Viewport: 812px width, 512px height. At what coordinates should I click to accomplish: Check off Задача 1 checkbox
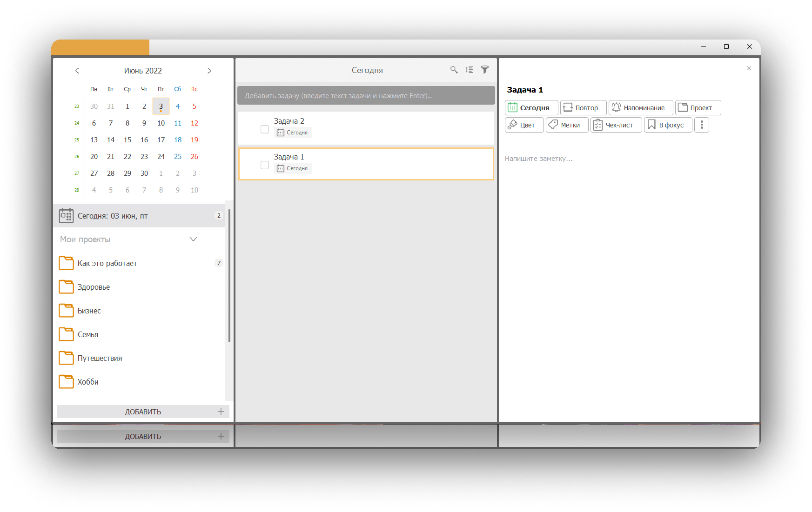click(265, 165)
